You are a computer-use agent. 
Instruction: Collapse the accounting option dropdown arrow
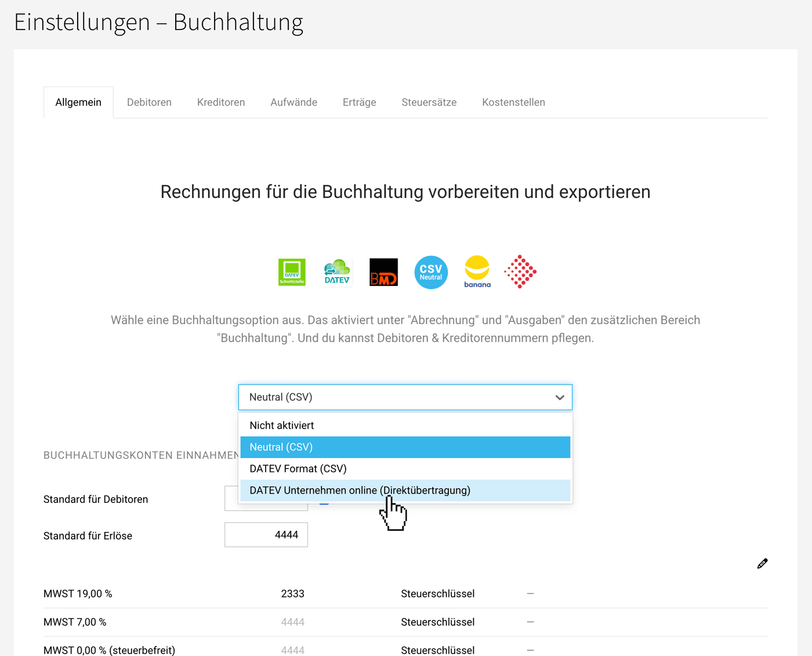[559, 397]
